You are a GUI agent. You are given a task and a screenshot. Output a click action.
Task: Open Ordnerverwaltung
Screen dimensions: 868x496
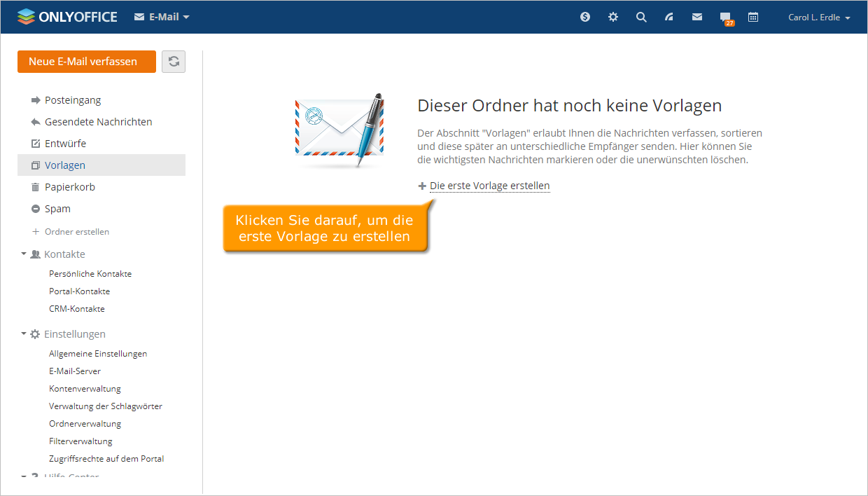click(x=85, y=424)
